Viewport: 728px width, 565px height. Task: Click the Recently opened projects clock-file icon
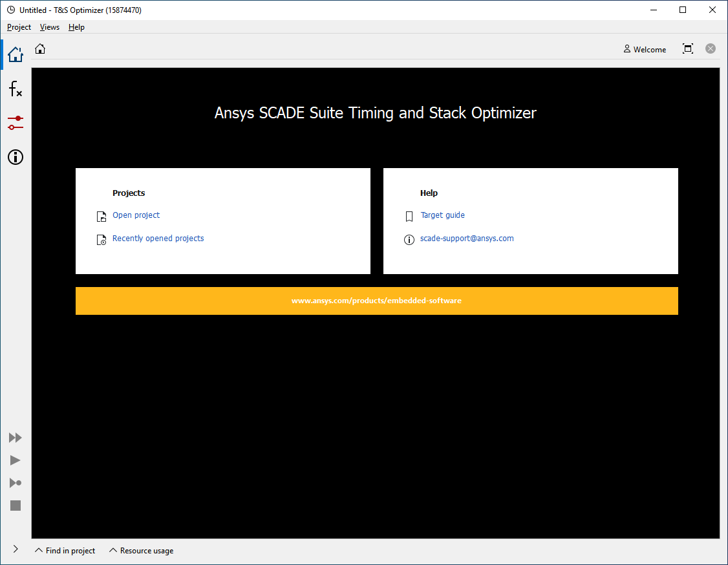(102, 240)
